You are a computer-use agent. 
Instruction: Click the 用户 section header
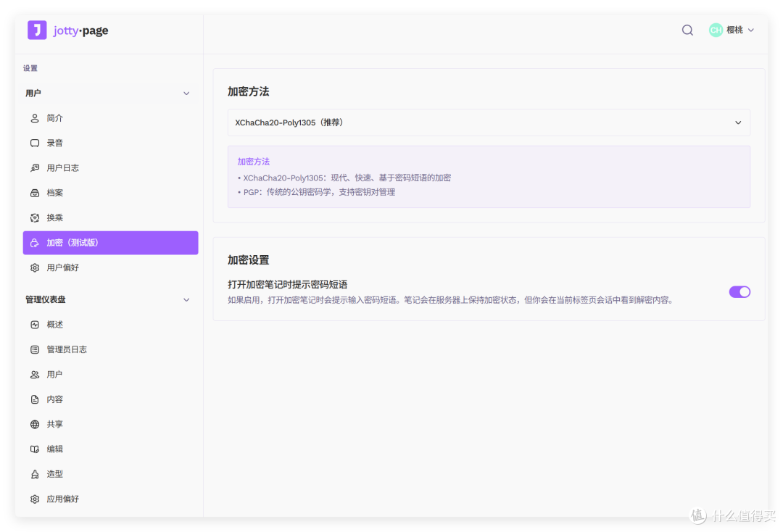point(33,93)
